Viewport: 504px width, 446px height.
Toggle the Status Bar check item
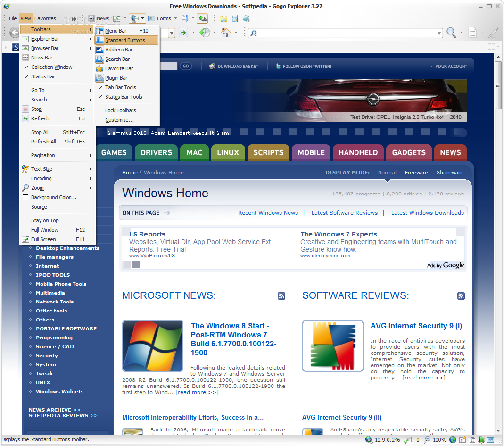[x=57, y=76]
